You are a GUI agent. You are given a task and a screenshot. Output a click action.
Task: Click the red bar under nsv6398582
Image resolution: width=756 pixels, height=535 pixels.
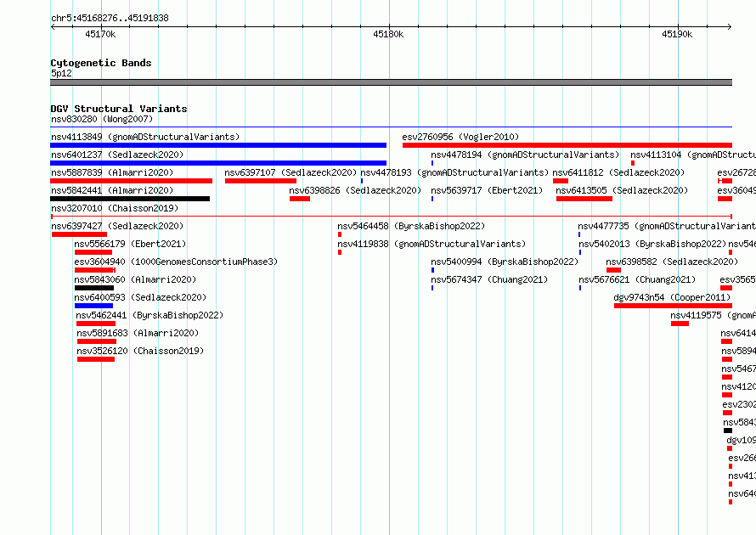[x=613, y=270]
